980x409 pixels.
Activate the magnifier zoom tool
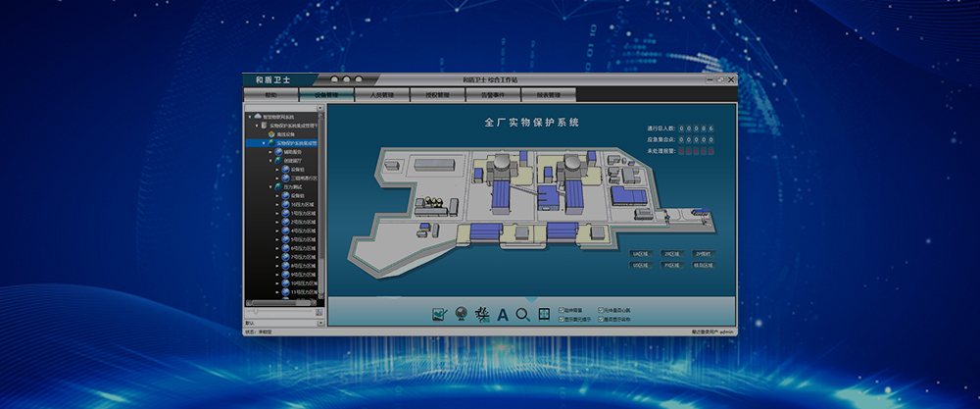[x=523, y=314]
